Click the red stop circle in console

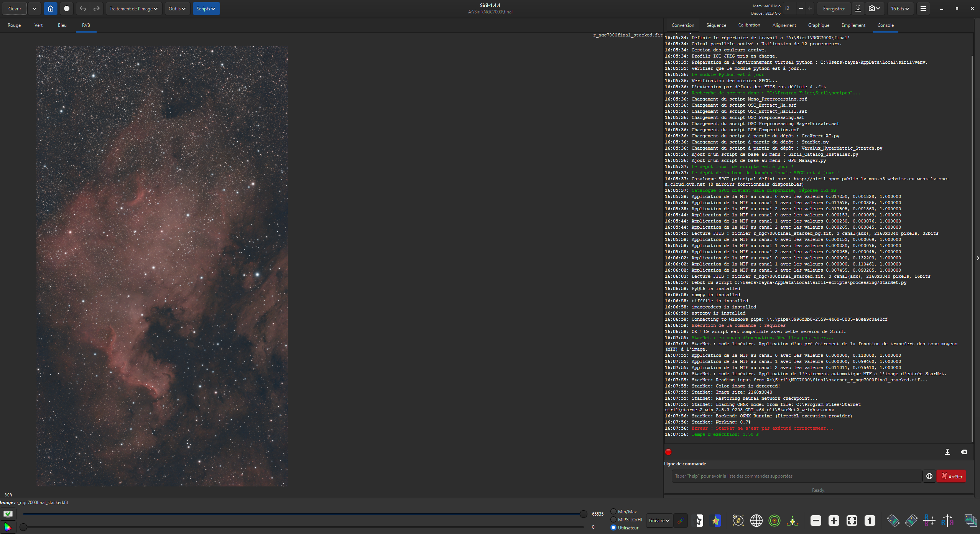tap(668, 452)
